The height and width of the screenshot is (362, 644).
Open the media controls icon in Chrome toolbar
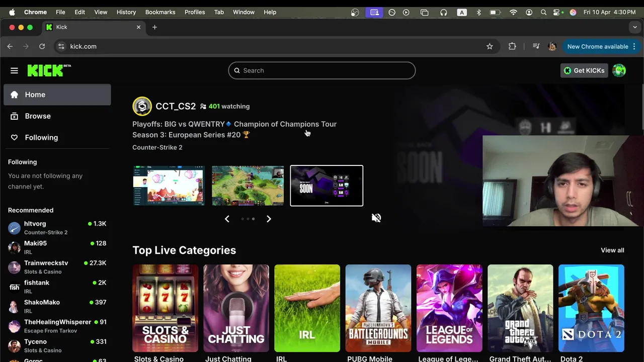536,46
